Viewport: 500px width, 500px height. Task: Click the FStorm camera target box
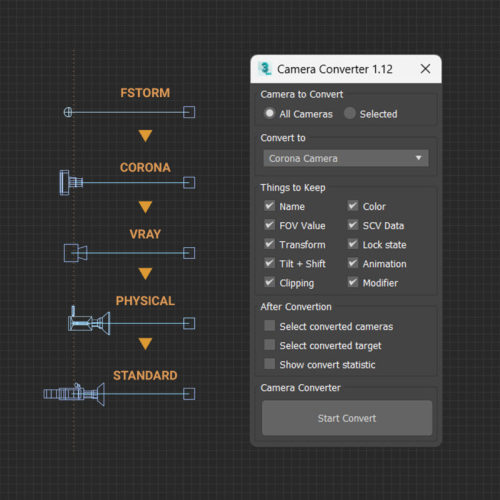tap(189, 112)
